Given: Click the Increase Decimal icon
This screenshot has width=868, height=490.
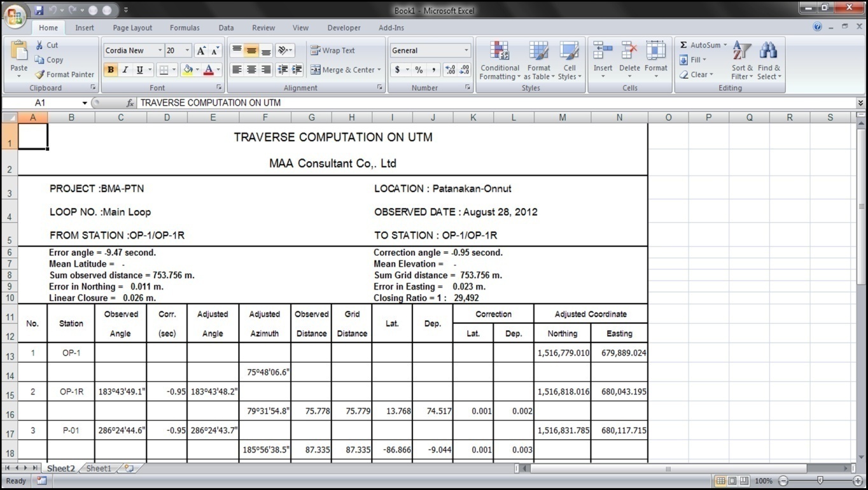Looking at the screenshot, I should (x=449, y=70).
